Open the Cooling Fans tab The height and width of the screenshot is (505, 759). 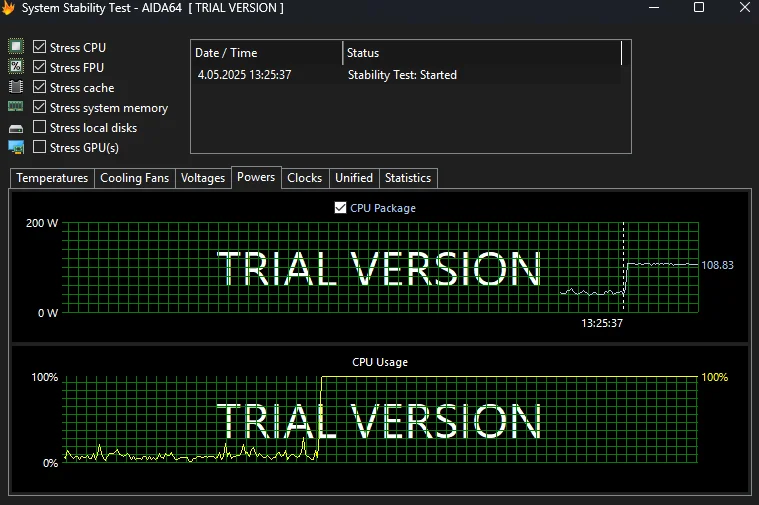pyautogui.click(x=135, y=178)
